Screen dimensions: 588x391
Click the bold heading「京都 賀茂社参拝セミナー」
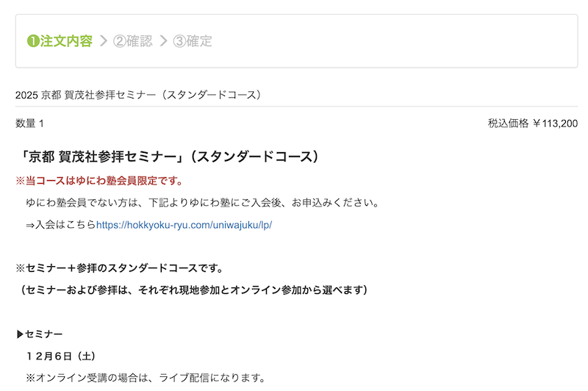pos(169,157)
